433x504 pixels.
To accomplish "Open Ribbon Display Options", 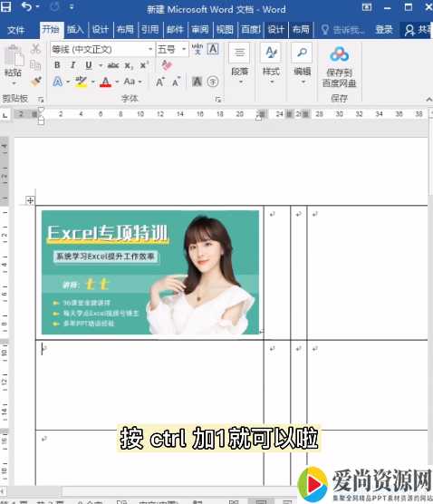I will coord(367,7).
